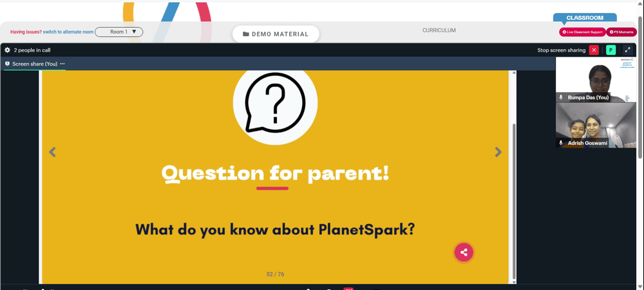Click the PS Moments button
The image size is (644, 290).
point(621,32)
